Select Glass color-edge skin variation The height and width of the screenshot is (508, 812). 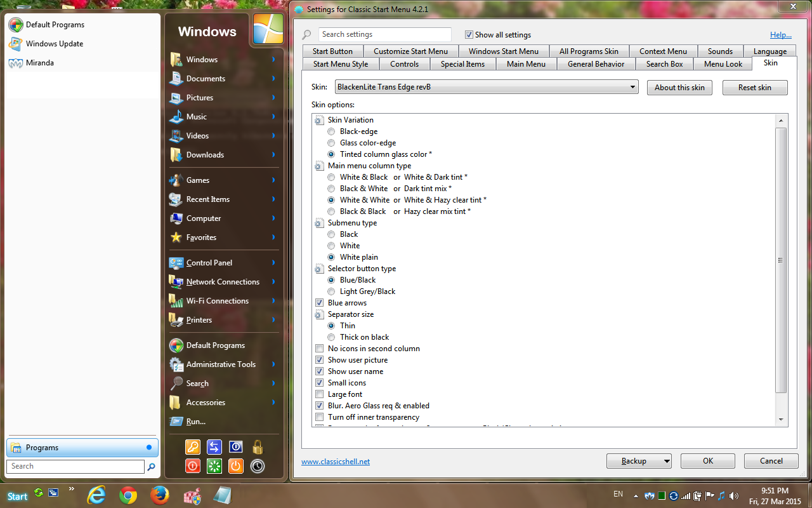tap(331, 143)
